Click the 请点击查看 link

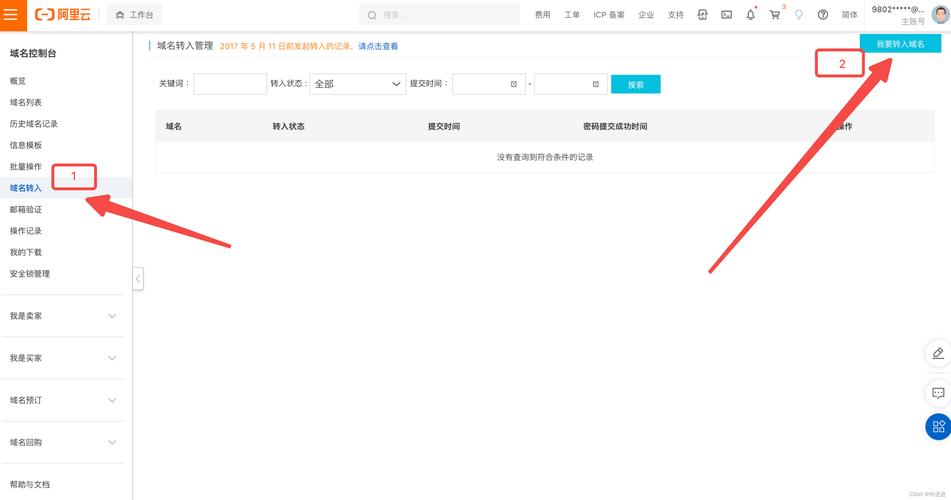click(x=378, y=47)
